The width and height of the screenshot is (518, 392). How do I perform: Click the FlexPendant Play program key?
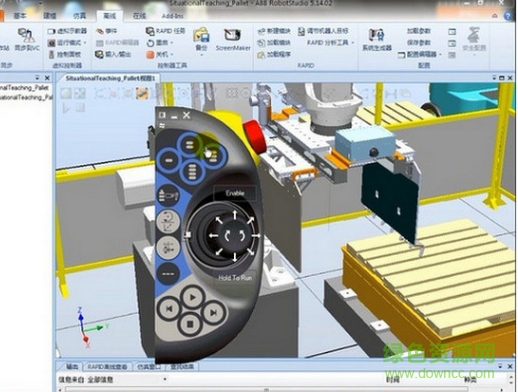point(192,297)
